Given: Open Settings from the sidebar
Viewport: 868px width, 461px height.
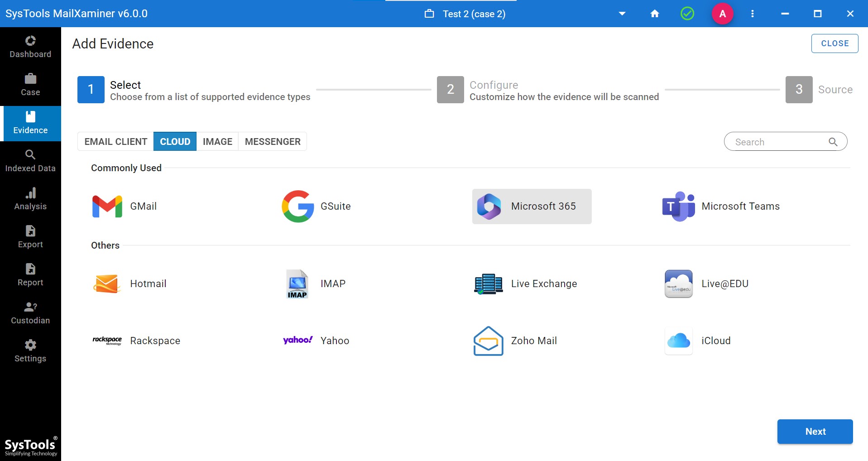Looking at the screenshot, I should click(x=30, y=351).
